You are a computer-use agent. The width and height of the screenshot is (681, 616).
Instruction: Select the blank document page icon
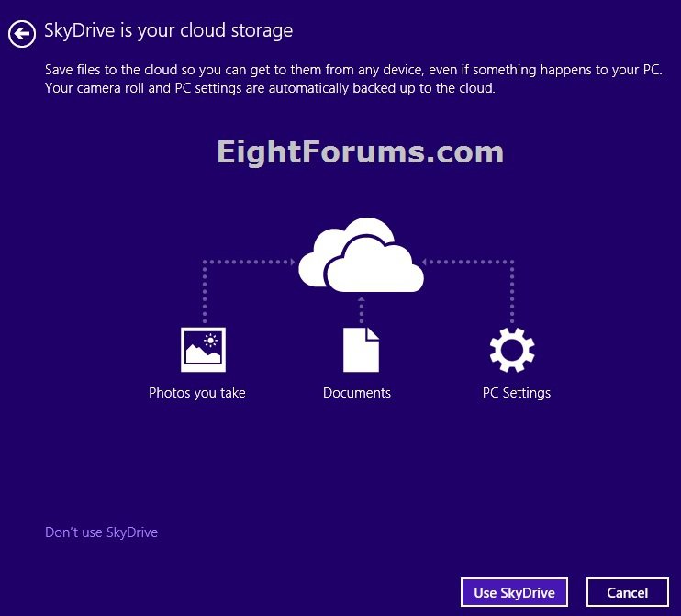pyautogui.click(x=361, y=350)
